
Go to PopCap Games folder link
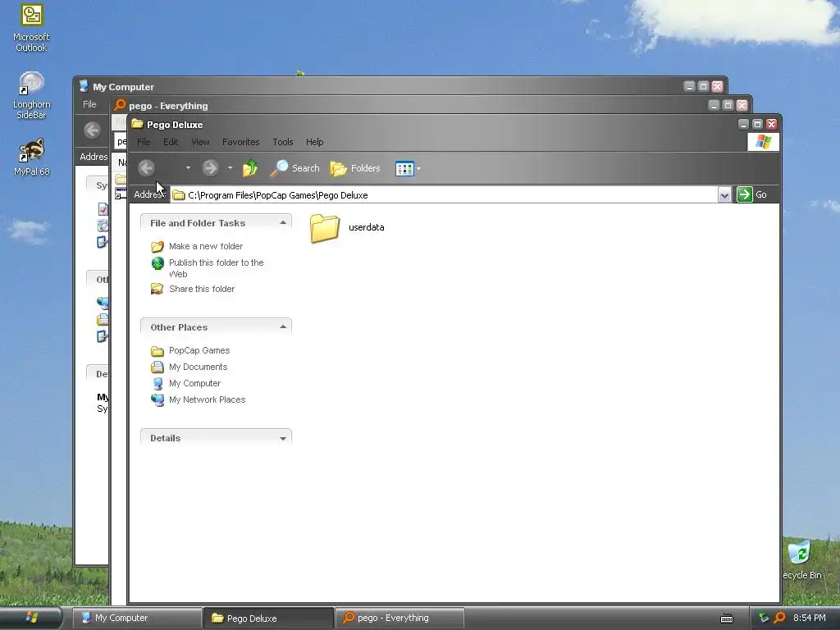(x=199, y=350)
